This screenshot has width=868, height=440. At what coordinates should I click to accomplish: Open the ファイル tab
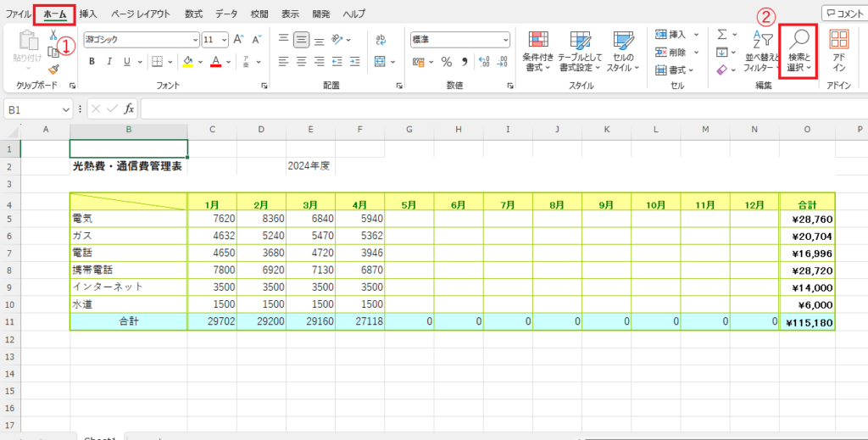tap(19, 14)
